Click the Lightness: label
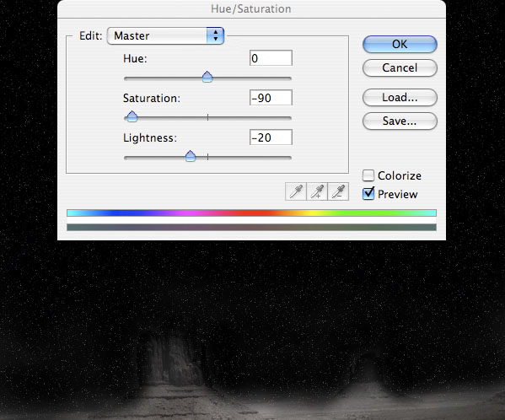 coord(150,138)
